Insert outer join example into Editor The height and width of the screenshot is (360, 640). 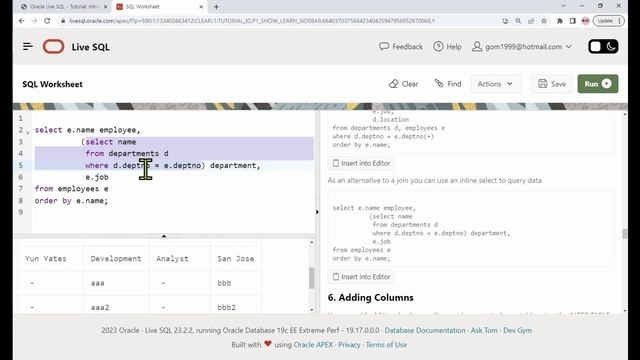pos(361,163)
